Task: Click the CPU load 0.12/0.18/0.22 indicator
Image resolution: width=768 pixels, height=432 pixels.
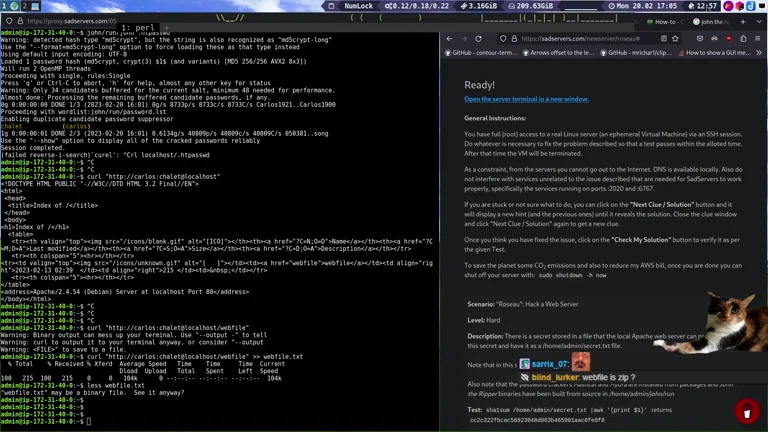Action: (417, 6)
